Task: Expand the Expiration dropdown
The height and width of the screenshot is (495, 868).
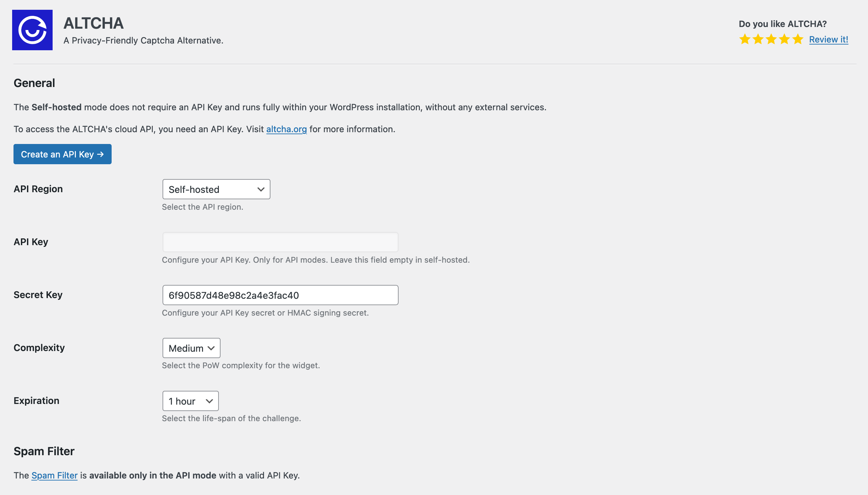Action: (x=190, y=401)
